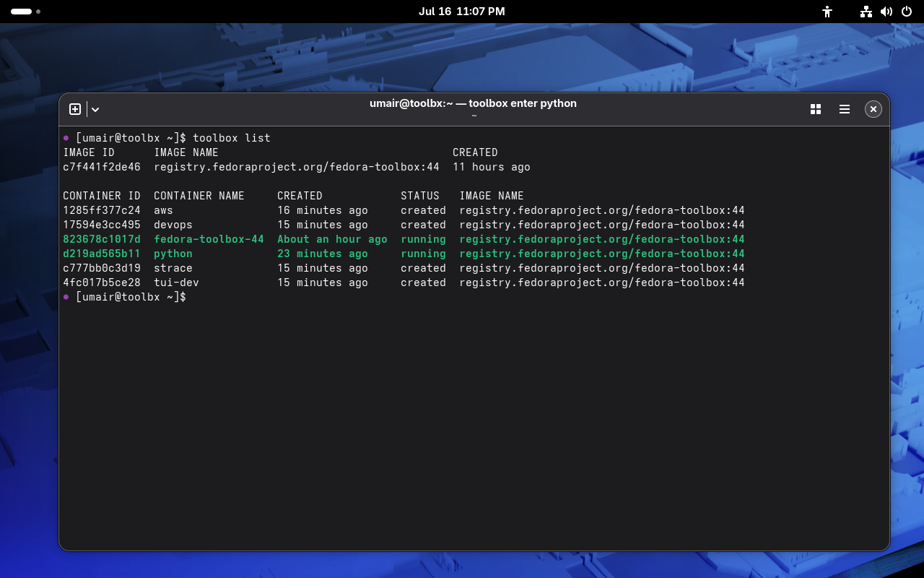The height and width of the screenshot is (578, 924).
Task: Click image name in the strace row
Action: 602,268
